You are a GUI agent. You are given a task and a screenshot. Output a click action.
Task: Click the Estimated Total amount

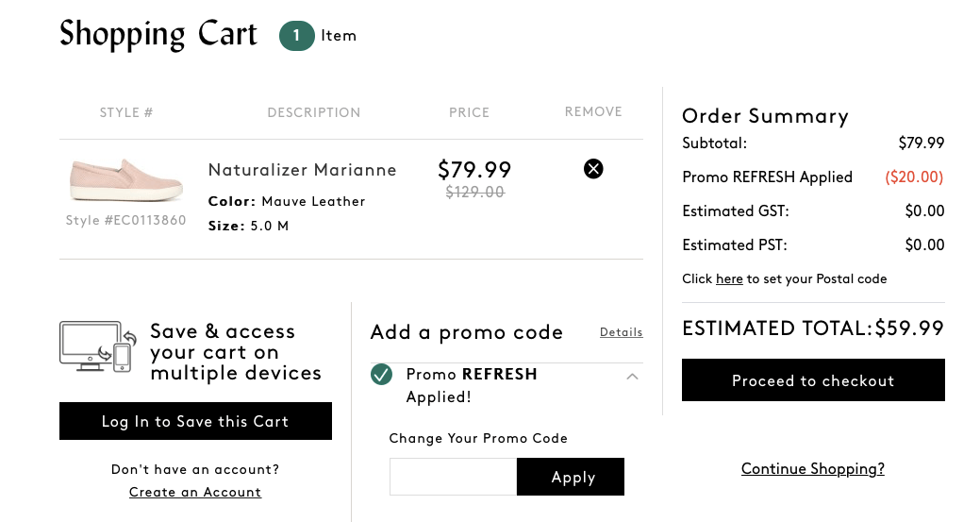pyautogui.click(x=909, y=328)
